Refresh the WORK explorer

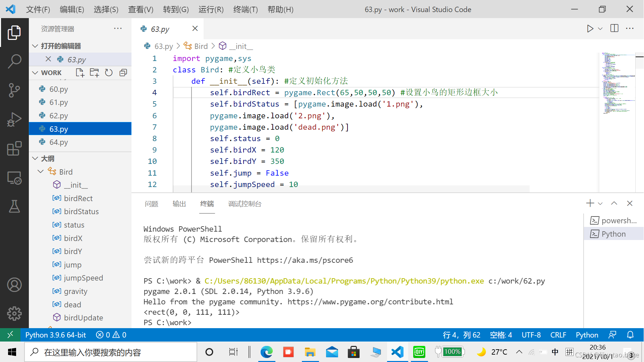click(x=109, y=73)
